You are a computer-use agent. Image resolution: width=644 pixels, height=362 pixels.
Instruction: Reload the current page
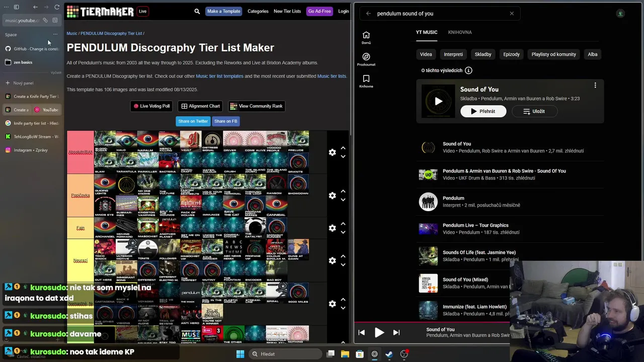(57, 7)
